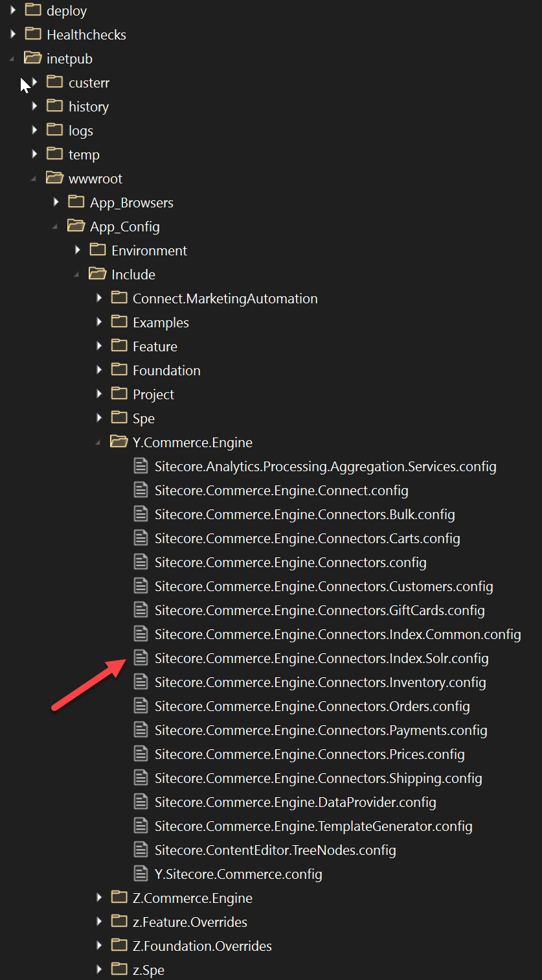Click the file icon for Sitecore.ContentEditor.TreeNodes.config
The image size is (542, 980).
click(x=141, y=850)
